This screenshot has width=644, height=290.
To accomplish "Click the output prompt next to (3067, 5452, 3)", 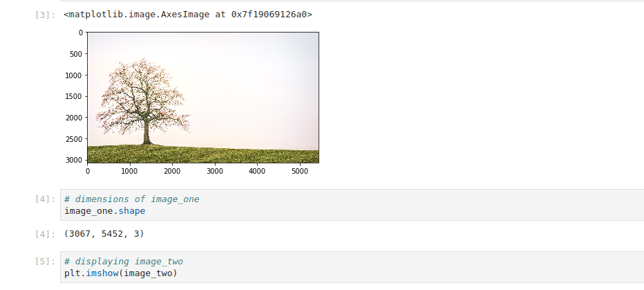I will 45,234.
